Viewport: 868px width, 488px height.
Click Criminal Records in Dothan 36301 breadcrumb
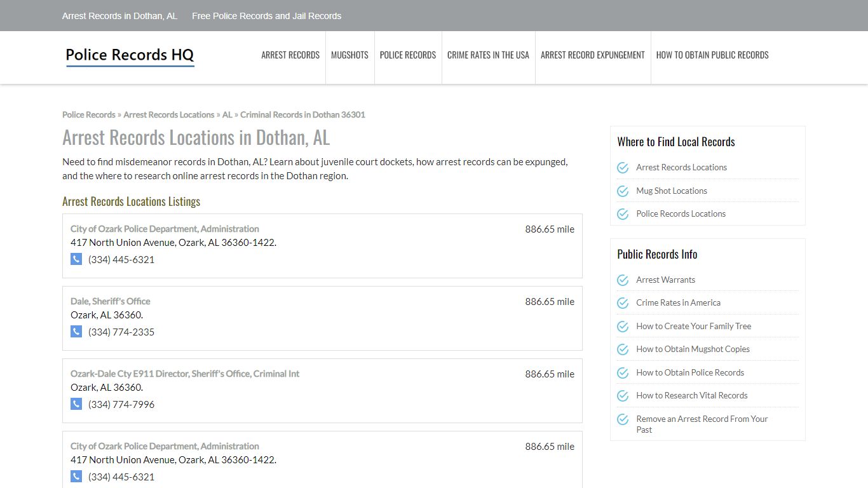(302, 115)
